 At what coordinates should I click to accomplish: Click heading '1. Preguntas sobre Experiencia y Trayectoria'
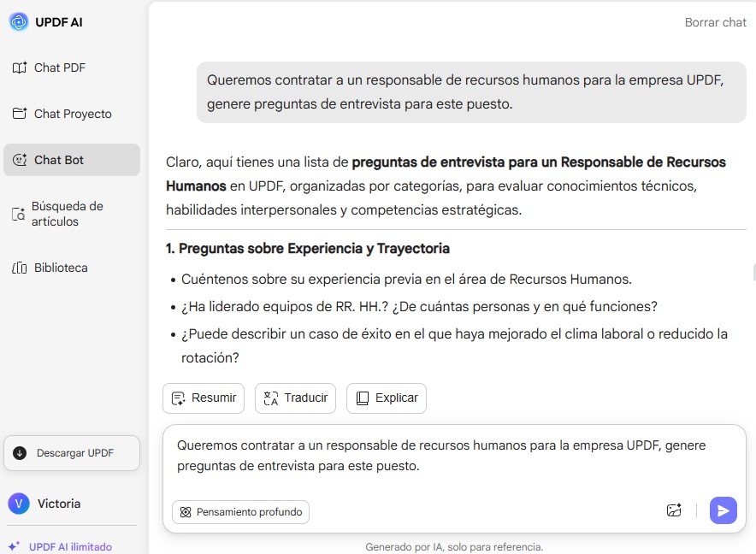pos(308,248)
